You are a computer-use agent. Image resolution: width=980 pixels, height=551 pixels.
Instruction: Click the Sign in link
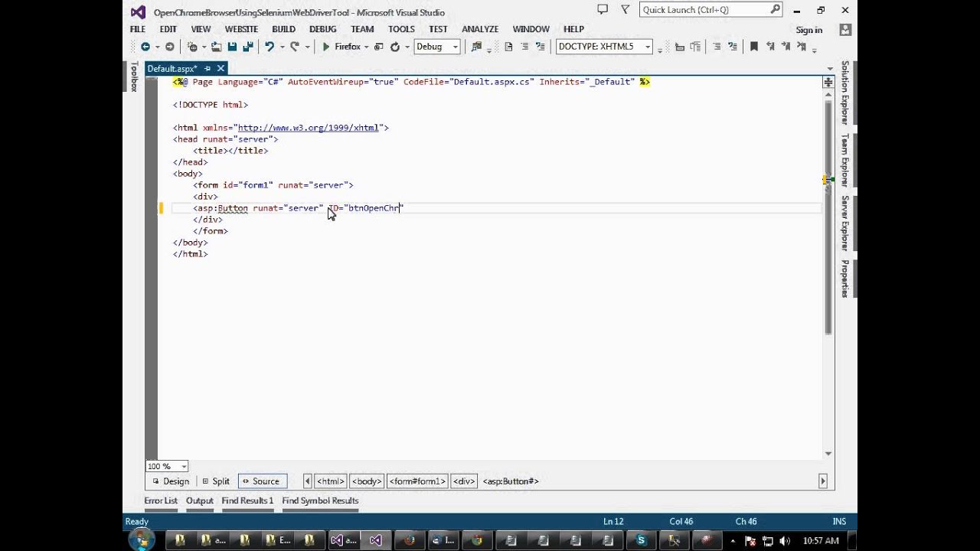809,30
